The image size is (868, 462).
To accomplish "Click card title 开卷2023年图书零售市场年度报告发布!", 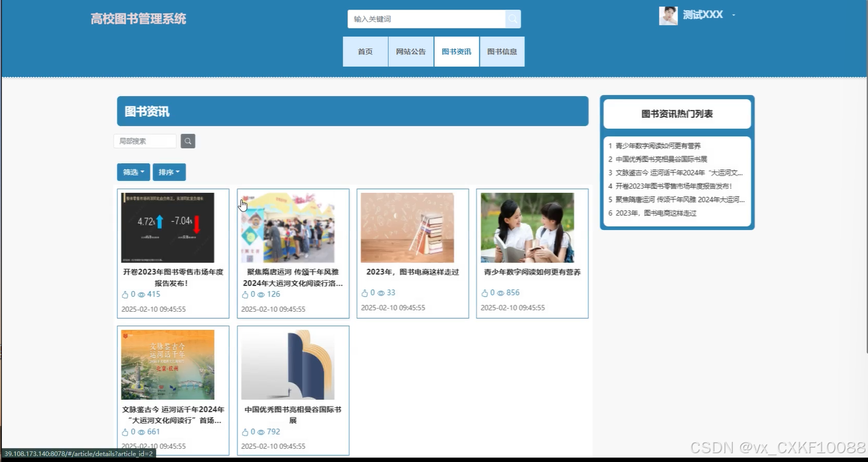I will (x=173, y=278).
